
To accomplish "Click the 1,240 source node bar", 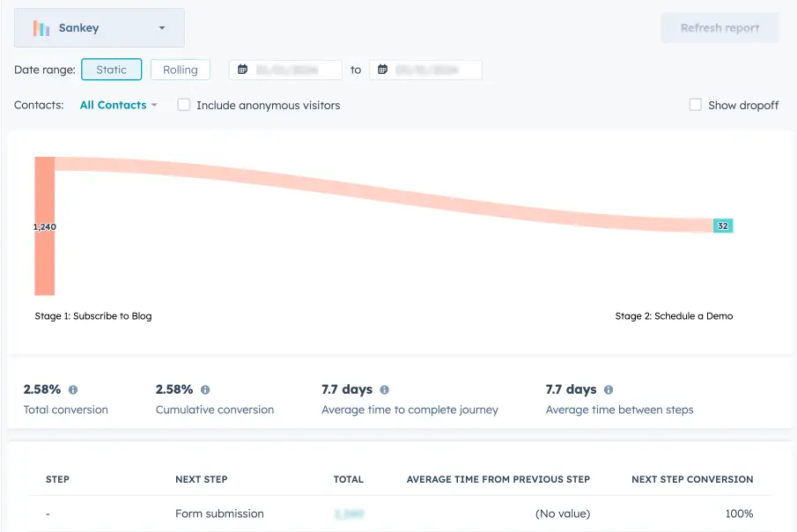I will click(43, 226).
